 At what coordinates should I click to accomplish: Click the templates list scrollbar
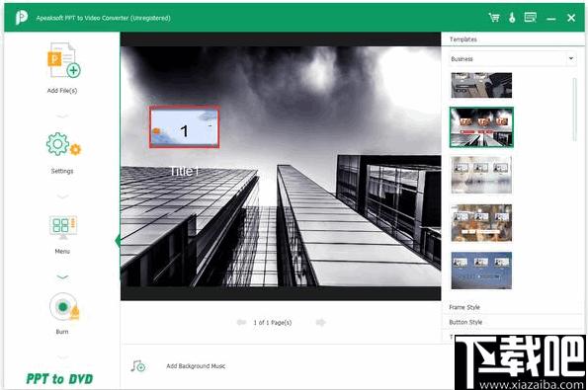pos(574,110)
